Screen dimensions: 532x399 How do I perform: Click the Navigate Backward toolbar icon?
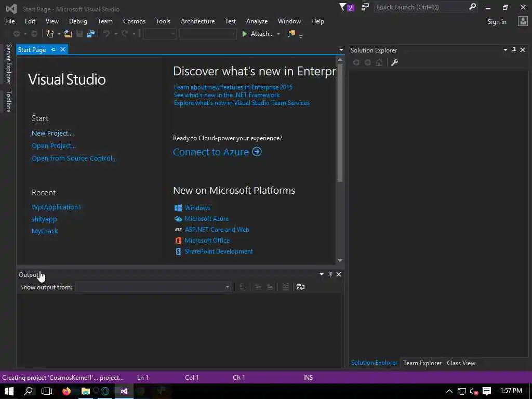(x=16, y=34)
